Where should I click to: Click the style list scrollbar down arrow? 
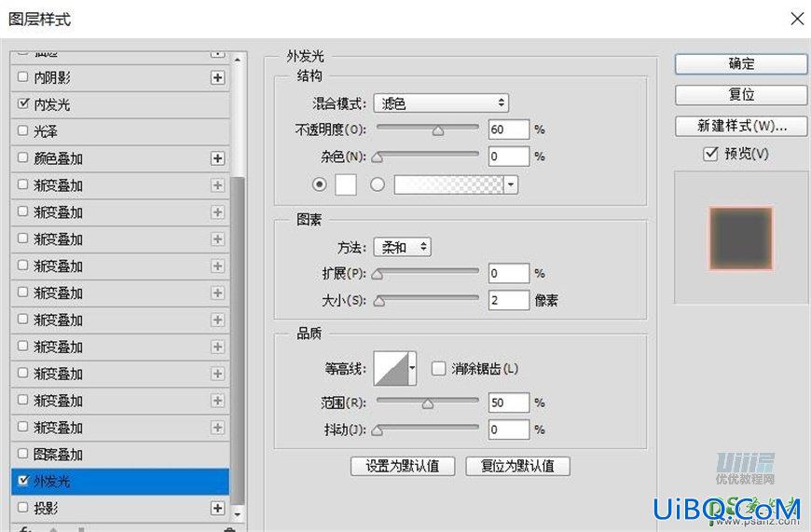[x=238, y=514]
